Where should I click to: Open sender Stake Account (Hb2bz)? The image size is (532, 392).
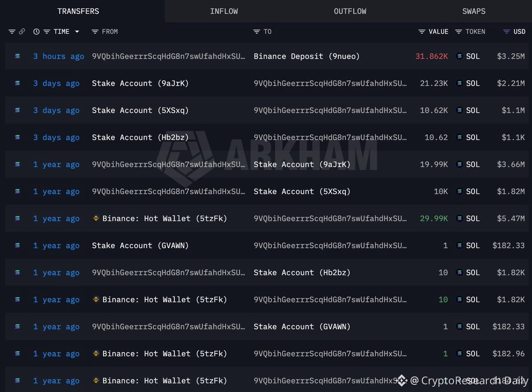tap(140, 137)
